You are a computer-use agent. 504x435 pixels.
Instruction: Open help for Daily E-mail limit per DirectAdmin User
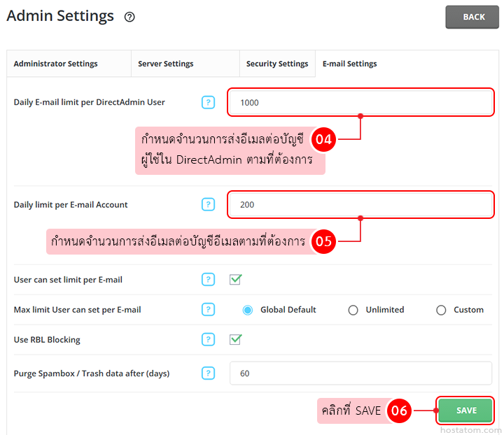(x=208, y=102)
